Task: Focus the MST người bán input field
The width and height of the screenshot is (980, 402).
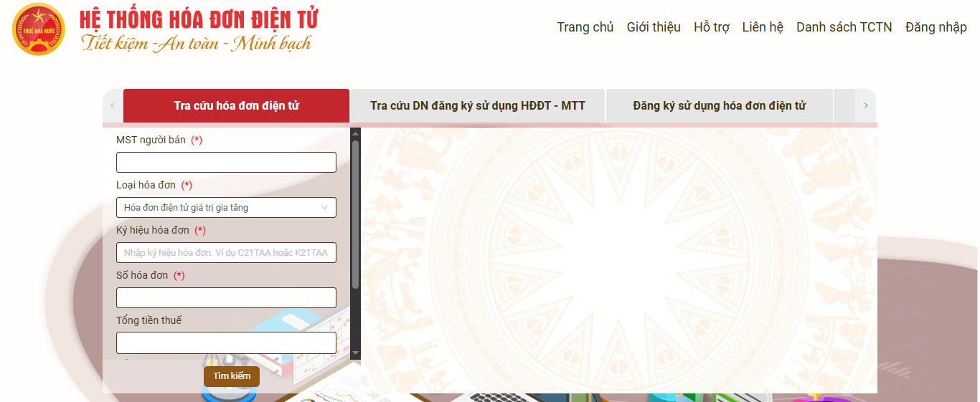Action: pyautogui.click(x=226, y=163)
